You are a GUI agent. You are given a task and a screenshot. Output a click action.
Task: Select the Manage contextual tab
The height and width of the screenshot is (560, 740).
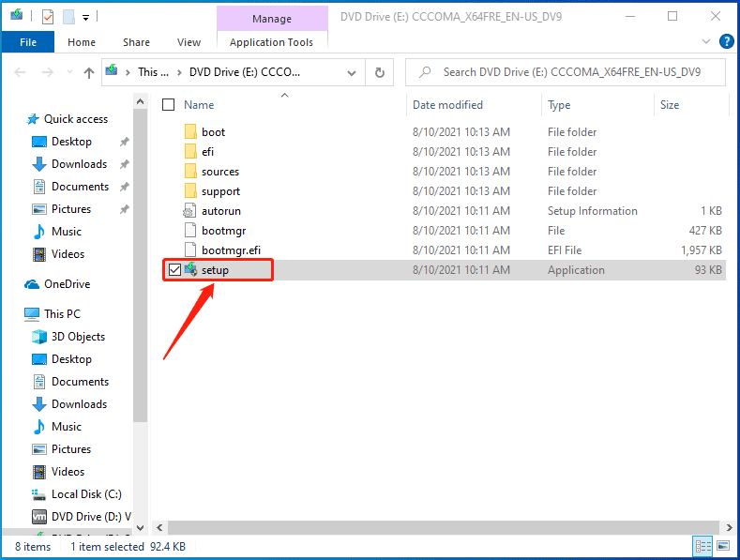(272, 19)
